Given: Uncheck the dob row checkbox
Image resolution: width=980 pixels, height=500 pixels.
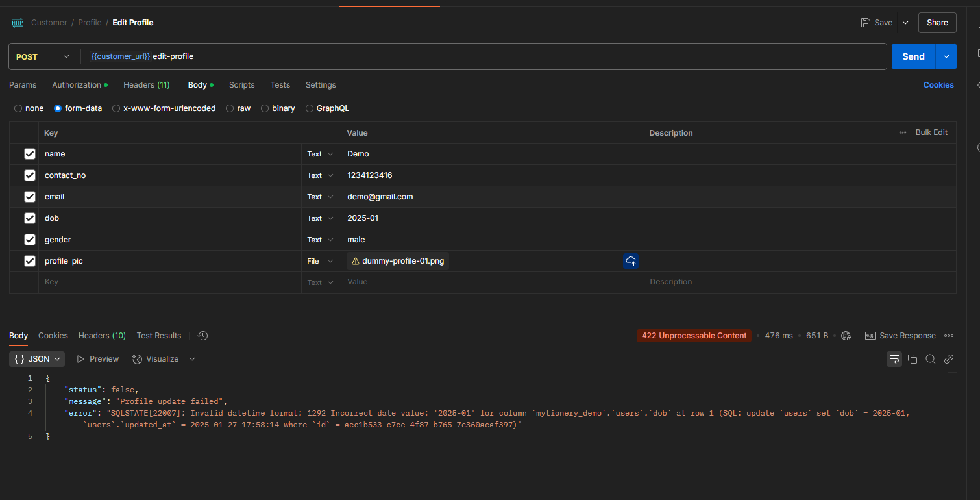Looking at the screenshot, I should (x=30, y=218).
